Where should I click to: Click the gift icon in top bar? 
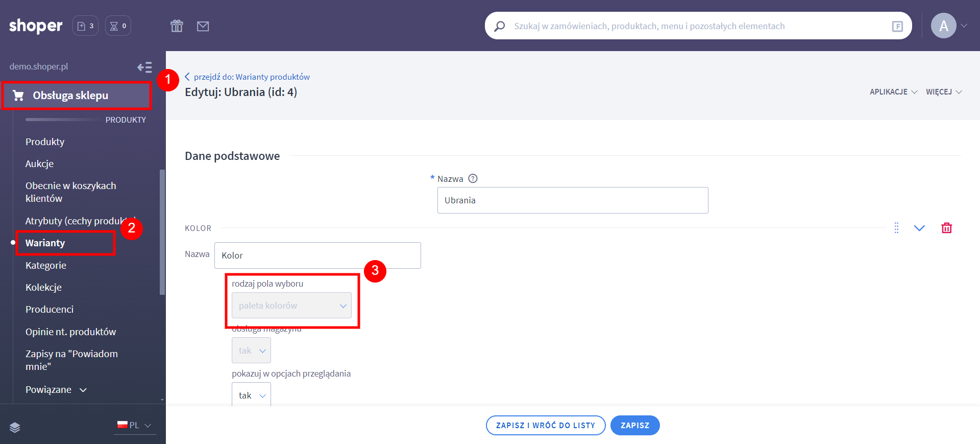pyautogui.click(x=177, y=26)
